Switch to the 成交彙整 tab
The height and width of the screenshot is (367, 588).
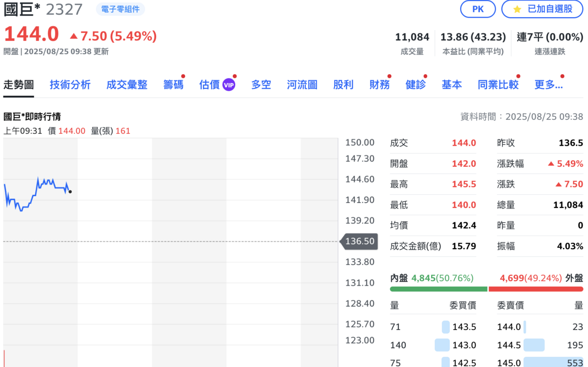tap(127, 85)
